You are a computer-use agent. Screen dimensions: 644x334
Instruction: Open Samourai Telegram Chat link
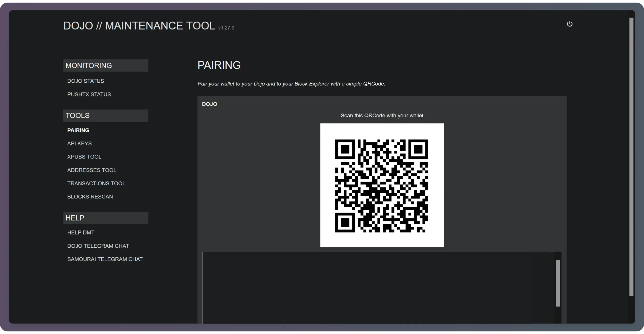click(x=105, y=259)
